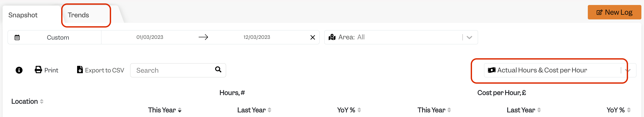Click the Area map marker icon
Screen dimensions: 644x117
pos(332,37)
